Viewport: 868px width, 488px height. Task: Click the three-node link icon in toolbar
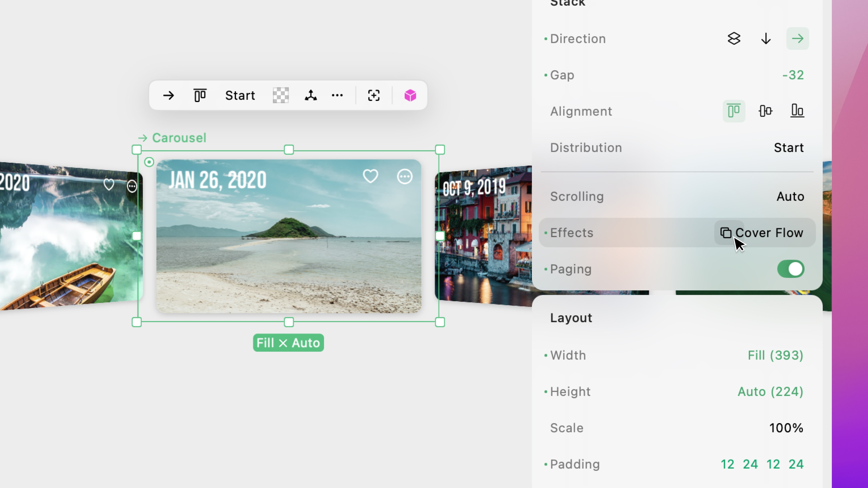pos(311,95)
